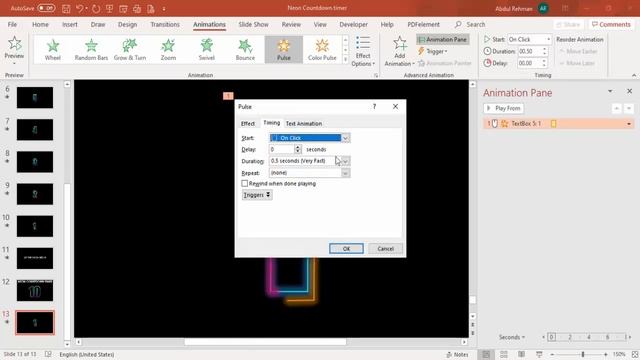Apply the Random Bars animation
The width and height of the screenshot is (640, 360).
click(91, 49)
